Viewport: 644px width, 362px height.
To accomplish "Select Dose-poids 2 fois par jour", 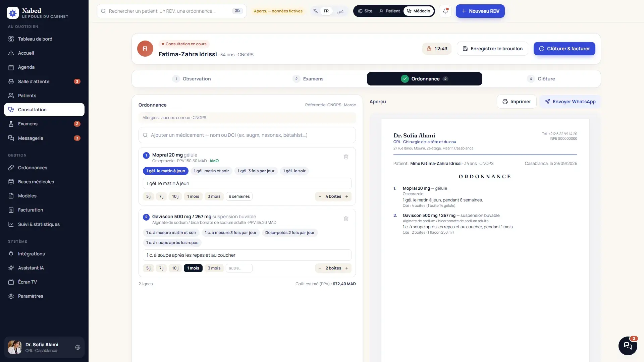I will (290, 233).
